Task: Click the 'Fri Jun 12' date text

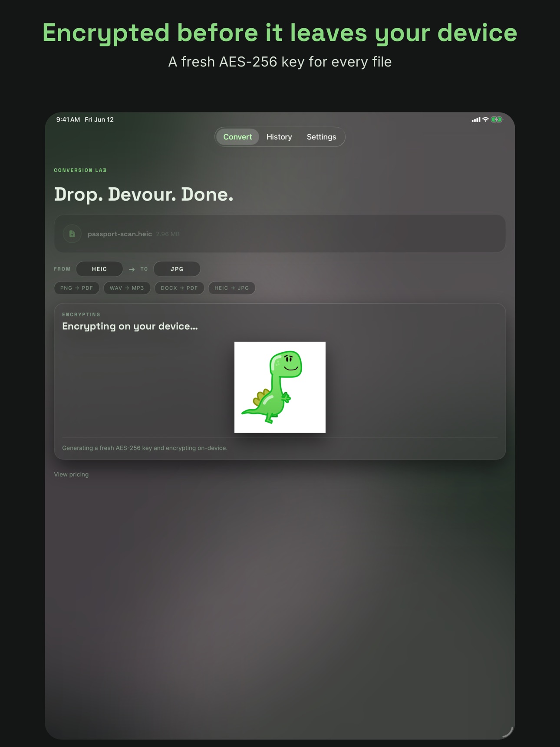Action: [99, 119]
